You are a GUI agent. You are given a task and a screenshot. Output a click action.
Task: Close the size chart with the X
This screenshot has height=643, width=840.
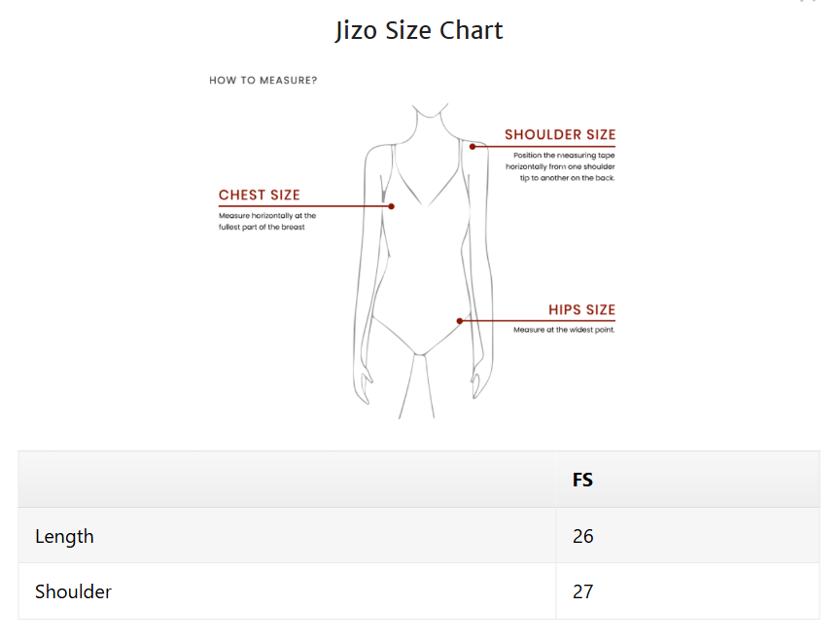808,1
